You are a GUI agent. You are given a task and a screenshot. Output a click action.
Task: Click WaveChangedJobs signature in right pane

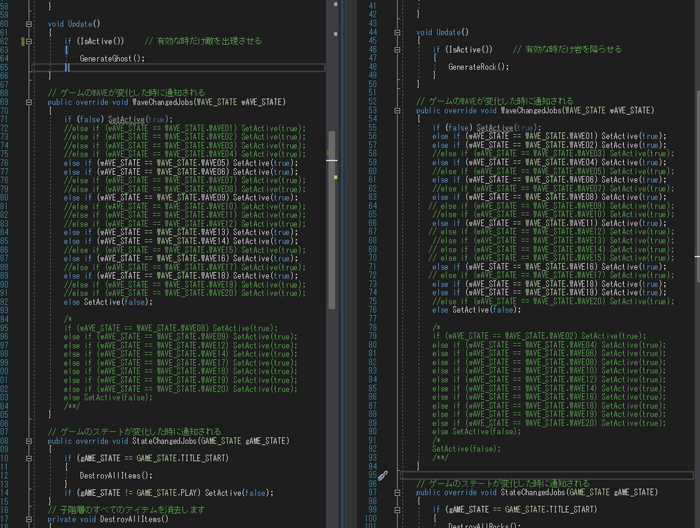point(535,111)
